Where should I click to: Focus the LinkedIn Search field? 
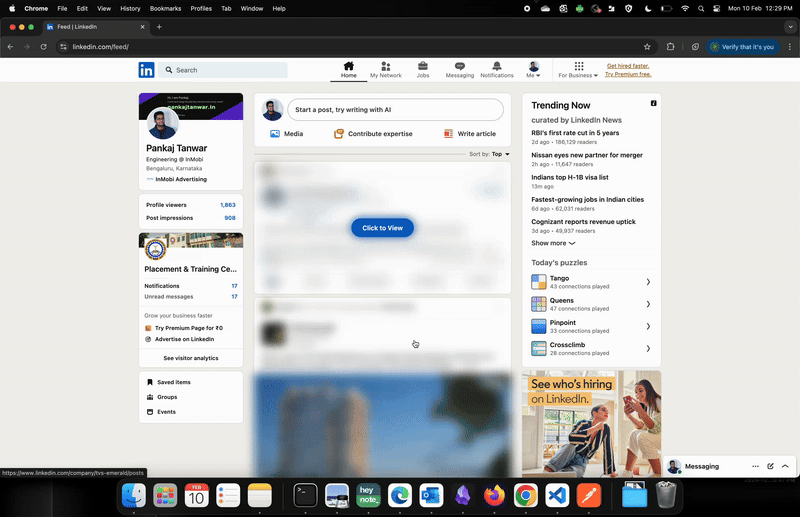[223, 70]
